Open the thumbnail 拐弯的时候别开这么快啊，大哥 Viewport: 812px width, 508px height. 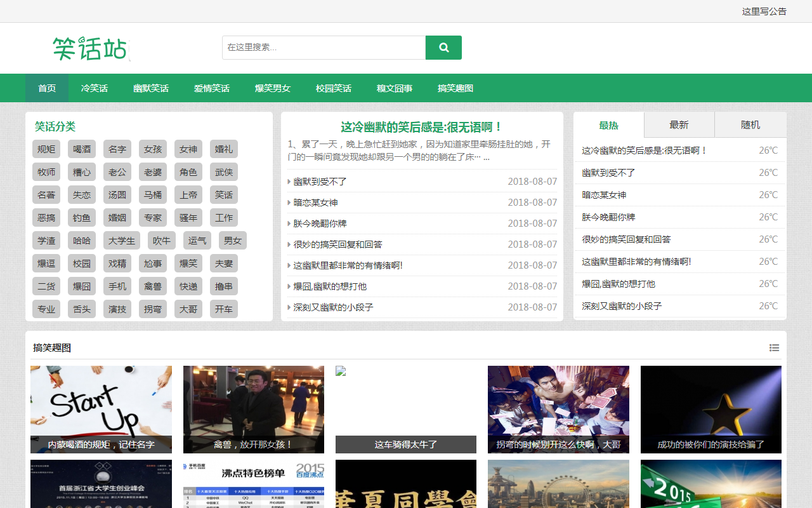pyautogui.click(x=558, y=410)
